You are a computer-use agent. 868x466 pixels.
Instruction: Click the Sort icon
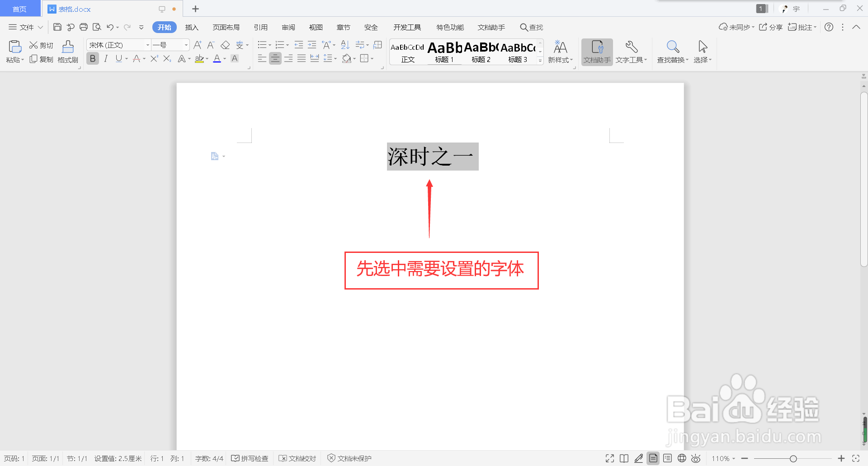pyautogui.click(x=345, y=45)
